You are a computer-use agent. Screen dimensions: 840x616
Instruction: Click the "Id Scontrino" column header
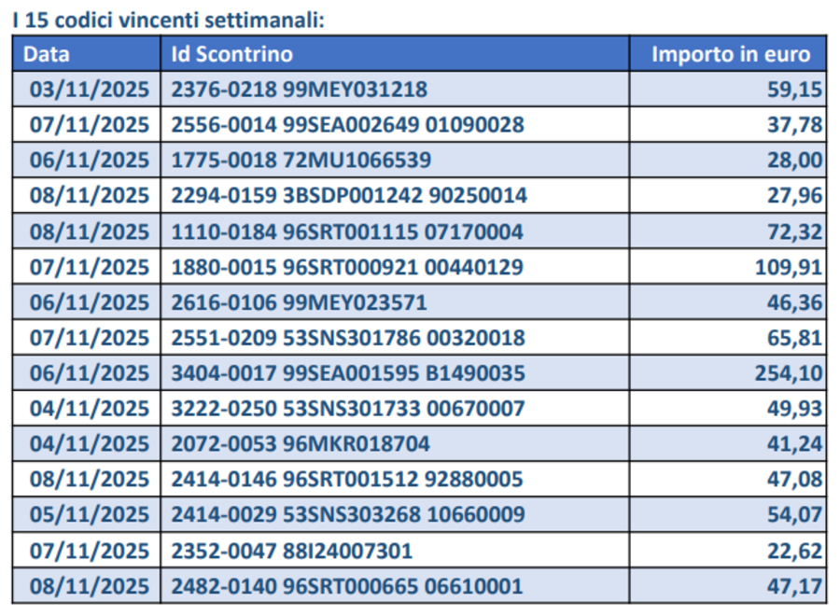click(x=231, y=54)
